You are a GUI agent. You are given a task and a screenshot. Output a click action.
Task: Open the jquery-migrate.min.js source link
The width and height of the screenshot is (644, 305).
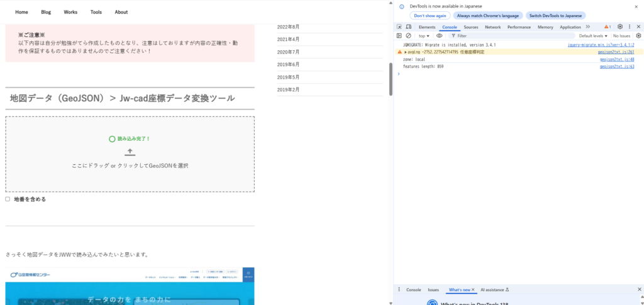tap(601, 45)
